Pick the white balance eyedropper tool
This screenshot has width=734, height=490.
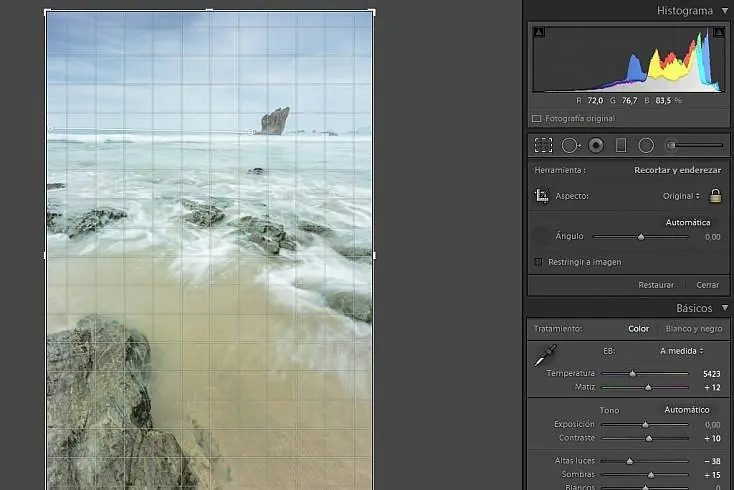tap(545, 356)
